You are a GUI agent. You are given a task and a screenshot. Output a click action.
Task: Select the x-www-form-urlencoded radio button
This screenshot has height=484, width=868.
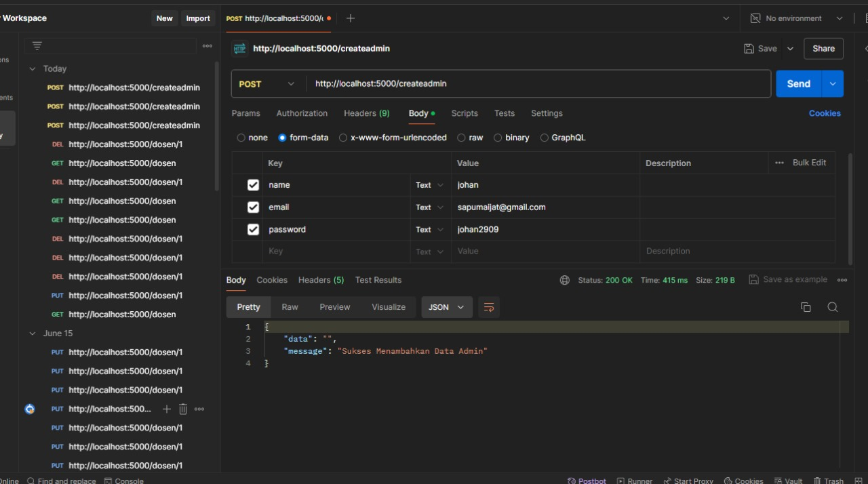[343, 138]
